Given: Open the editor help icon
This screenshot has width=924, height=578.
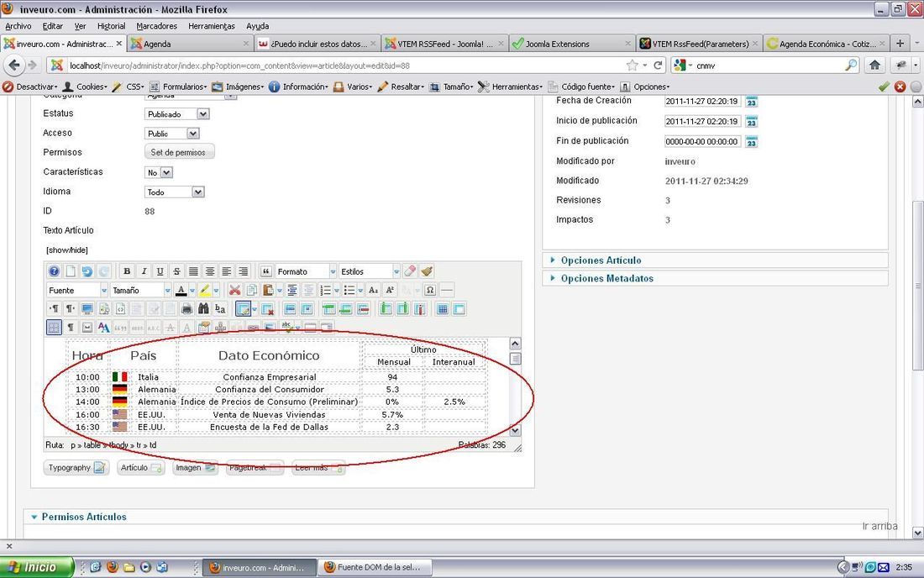Looking at the screenshot, I should (x=54, y=271).
